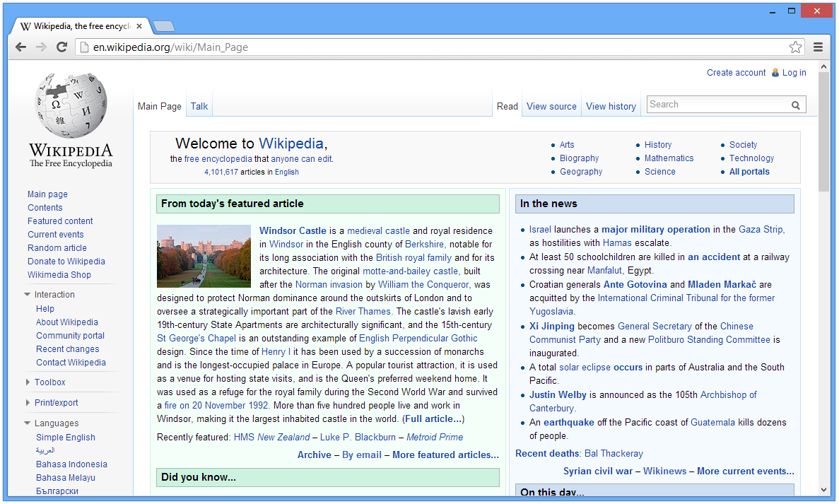Collapse the Languages sidebar section
Viewport: 839px width, 504px height.
[x=28, y=423]
